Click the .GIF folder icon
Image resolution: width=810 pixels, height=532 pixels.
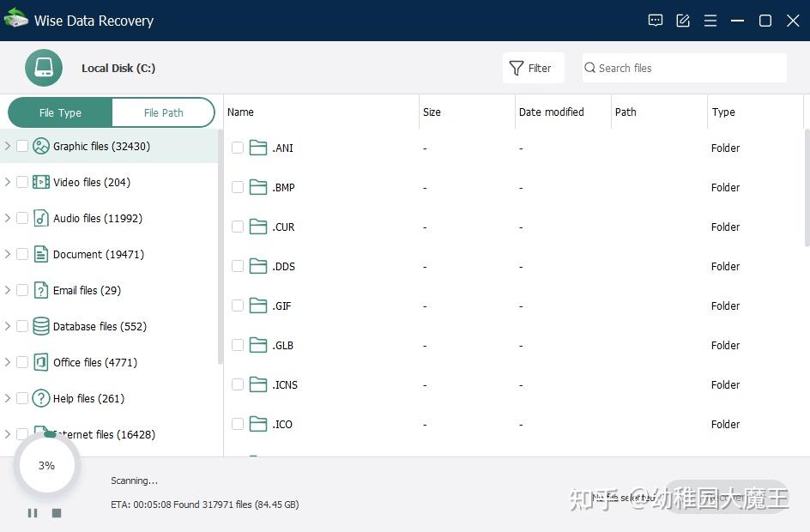pos(257,305)
